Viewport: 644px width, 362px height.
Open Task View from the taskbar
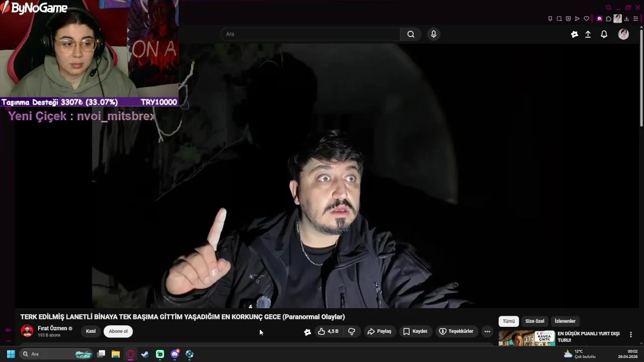coord(101,354)
